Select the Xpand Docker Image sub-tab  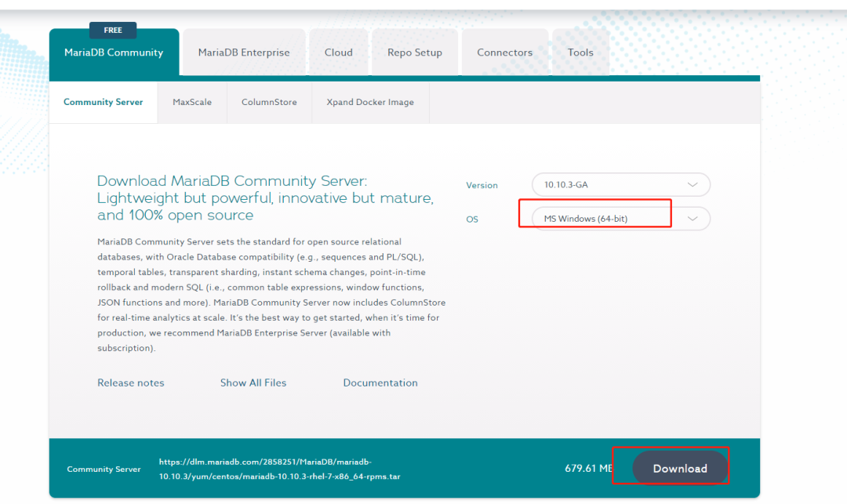pos(370,102)
